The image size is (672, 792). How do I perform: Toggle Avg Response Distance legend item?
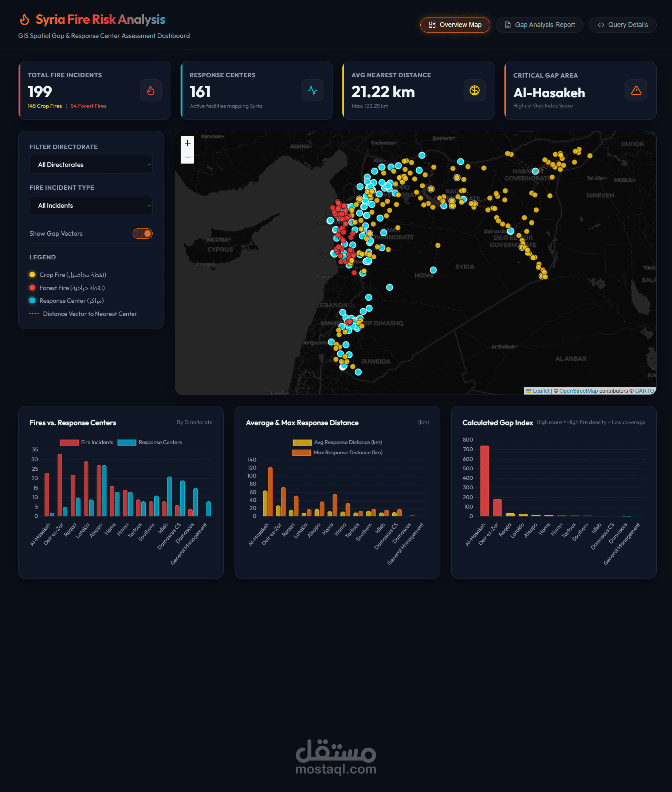pyautogui.click(x=337, y=442)
